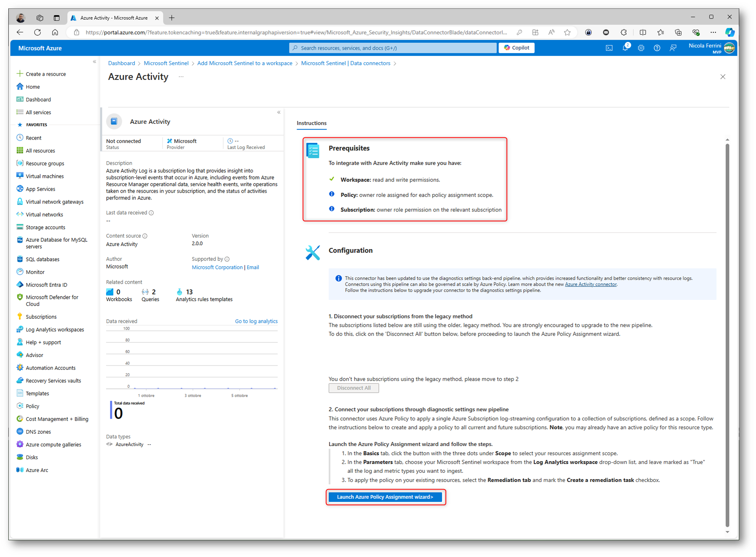This screenshot has width=756, height=557.
Task: Open the ellipsis menu next to Azure Activity
Action: pos(181,77)
